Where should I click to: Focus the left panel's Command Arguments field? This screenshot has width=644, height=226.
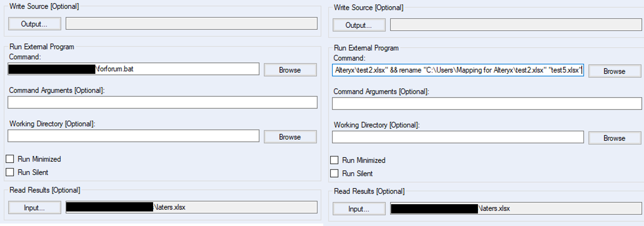162,103
